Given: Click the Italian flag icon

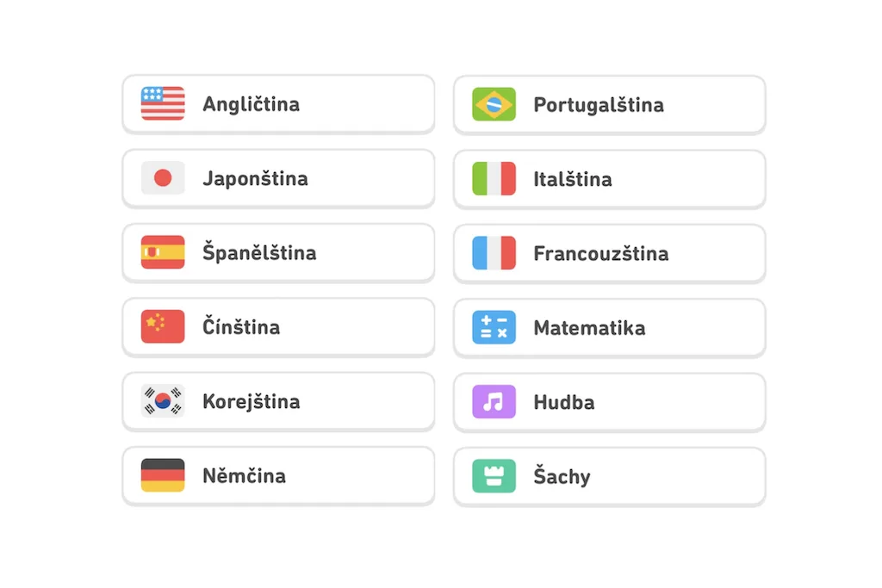Looking at the screenshot, I should click(493, 178).
